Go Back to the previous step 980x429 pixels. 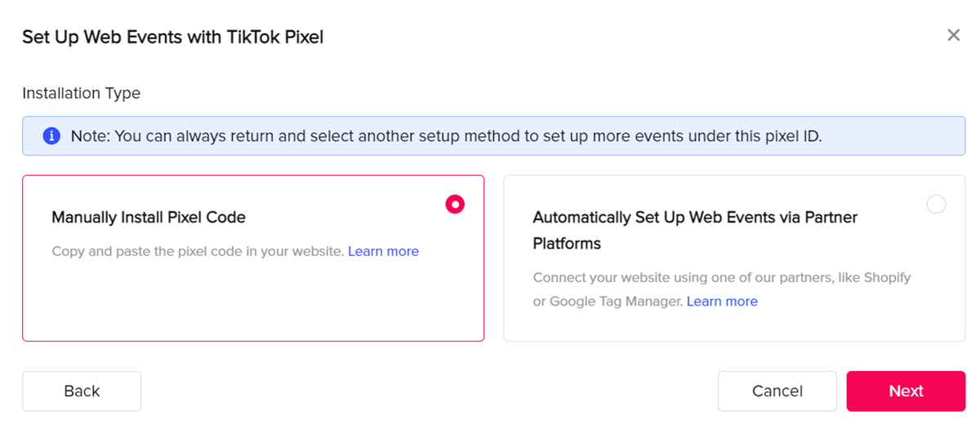click(x=82, y=391)
